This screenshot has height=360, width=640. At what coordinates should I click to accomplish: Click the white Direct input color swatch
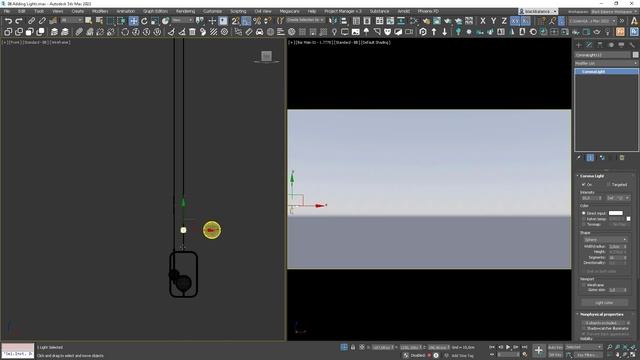click(616, 213)
